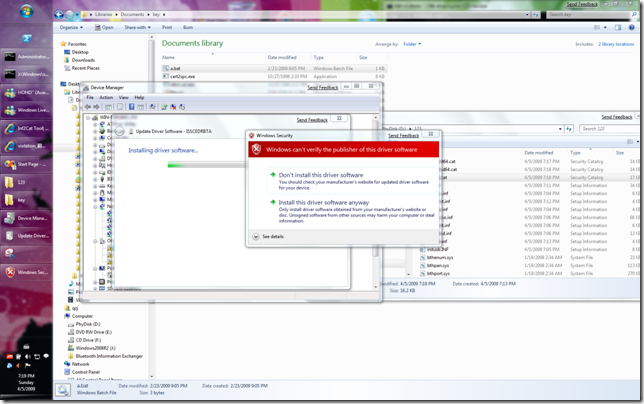The height and width of the screenshot is (404, 644).
Task: Select Downloads in Favorites pane
Action: 79,60
